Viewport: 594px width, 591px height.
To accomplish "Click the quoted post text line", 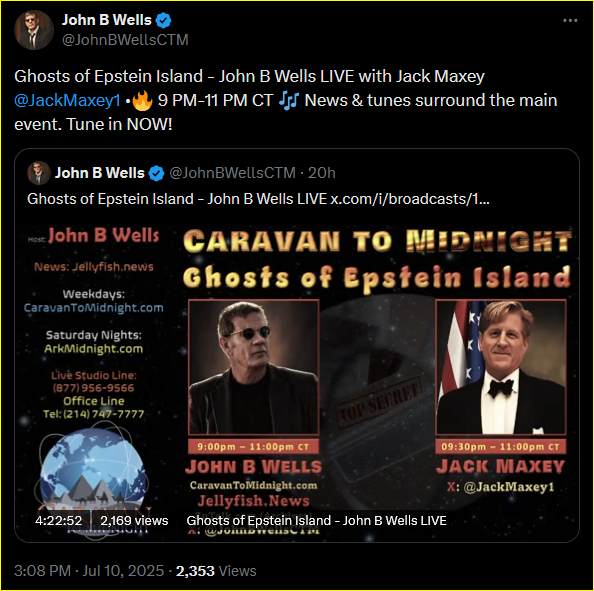I will tap(258, 199).
